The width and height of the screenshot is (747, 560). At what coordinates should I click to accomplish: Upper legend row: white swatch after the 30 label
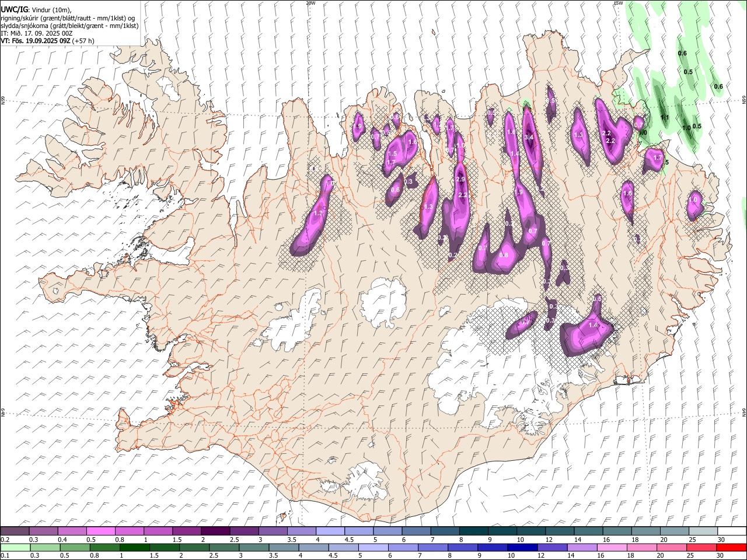click(x=732, y=531)
